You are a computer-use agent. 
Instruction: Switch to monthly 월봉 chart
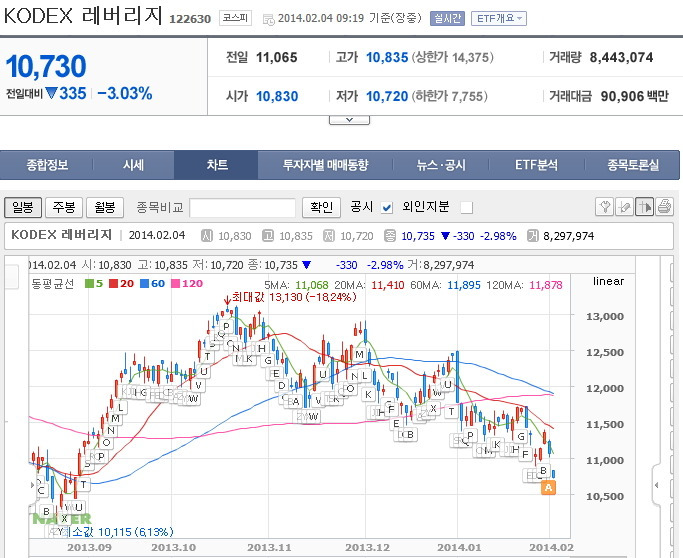point(105,207)
